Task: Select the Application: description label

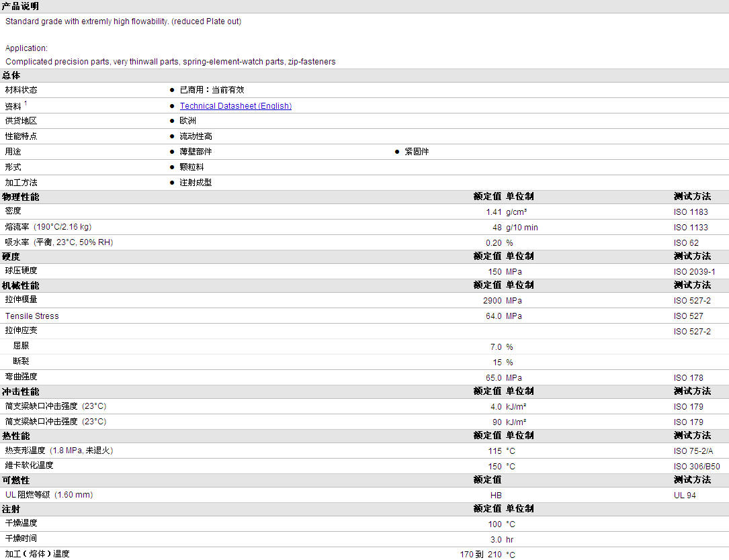Action: tap(26, 48)
